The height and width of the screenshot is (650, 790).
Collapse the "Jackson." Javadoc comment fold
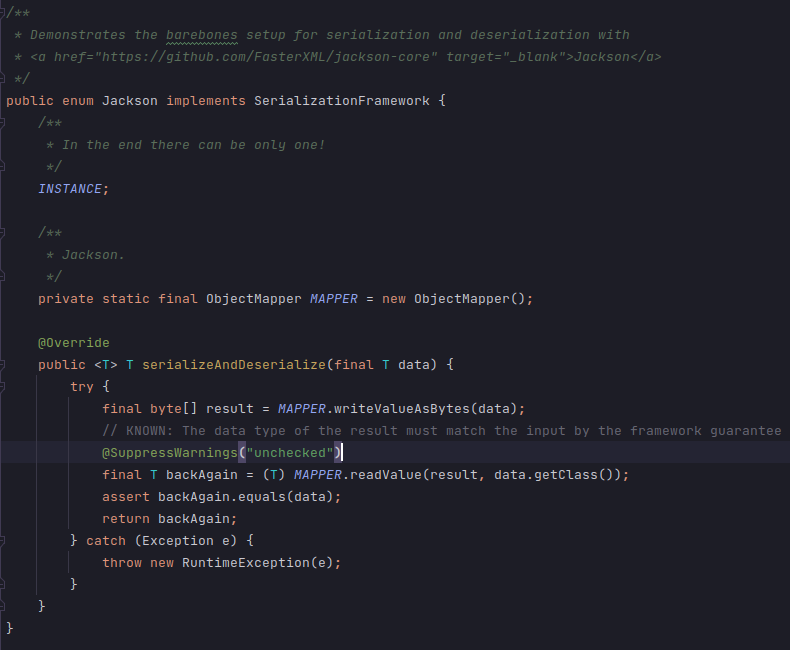click(x=2, y=233)
